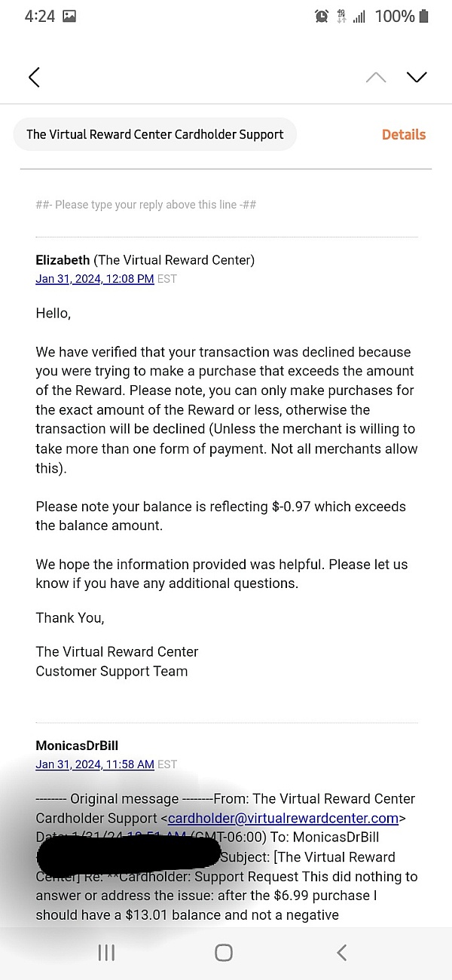The width and height of the screenshot is (452, 980).
Task: Navigate to next email with down chevron
Action: tap(417, 77)
